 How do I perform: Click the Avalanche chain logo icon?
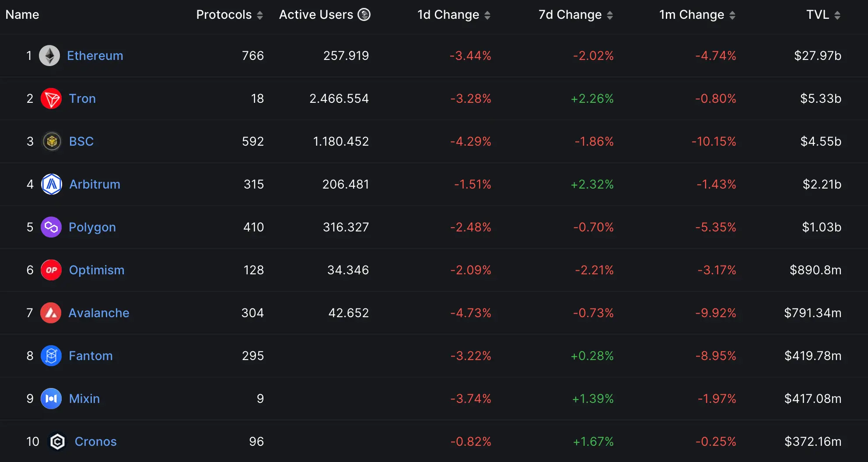[x=51, y=313]
